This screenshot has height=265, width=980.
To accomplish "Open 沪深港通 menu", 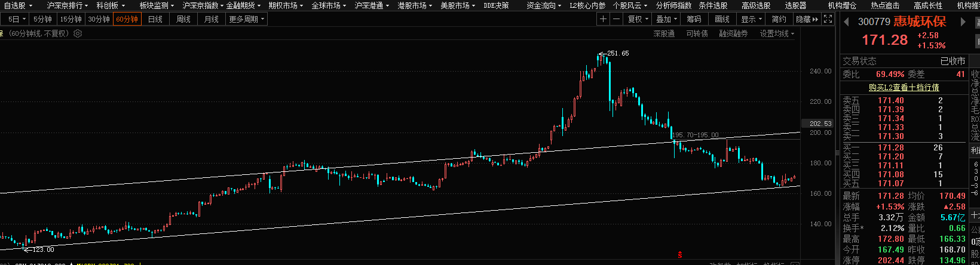I will pyautogui.click(x=372, y=5).
